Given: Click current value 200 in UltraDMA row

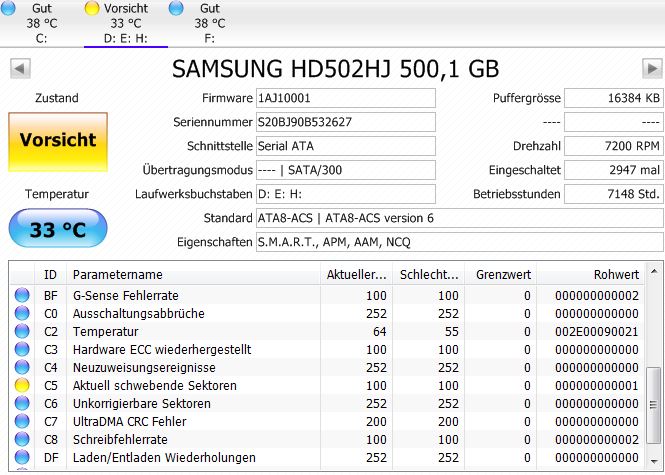Looking at the screenshot, I should coord(376,422).
